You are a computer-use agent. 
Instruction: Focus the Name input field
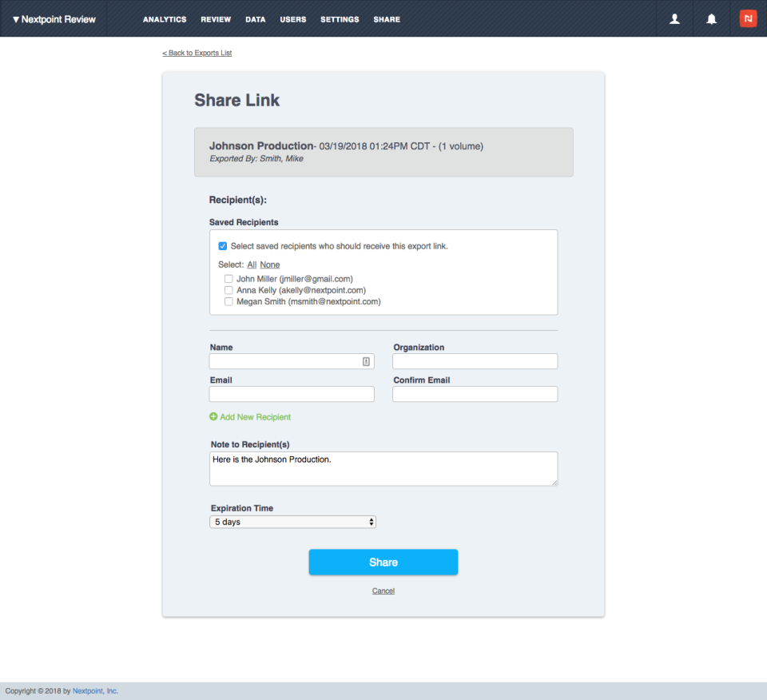click(x=292, y=361)
